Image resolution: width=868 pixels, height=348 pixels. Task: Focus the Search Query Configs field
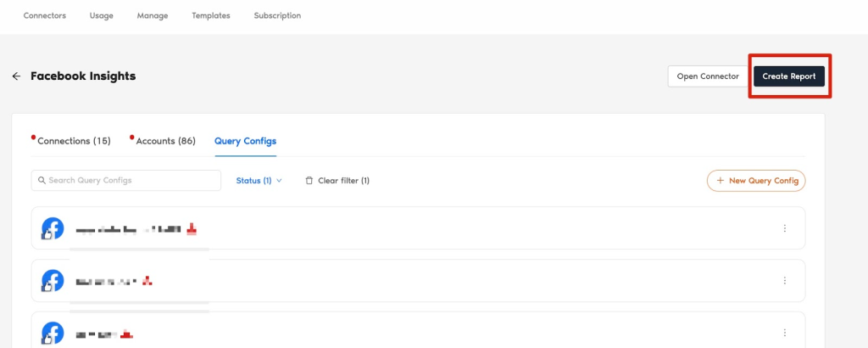coord(126,181)
